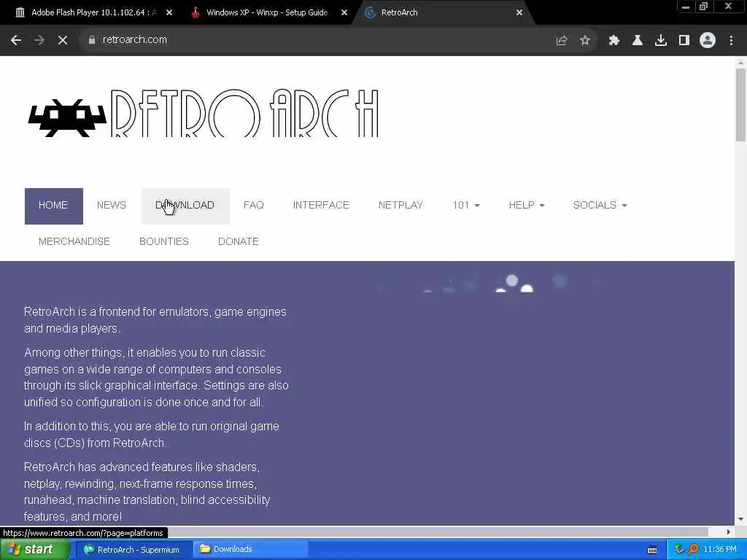The height and width of the screenshot is (560, 747).
Task: Bookmark this page with the star icon
Action: click(x=585, y=41)
